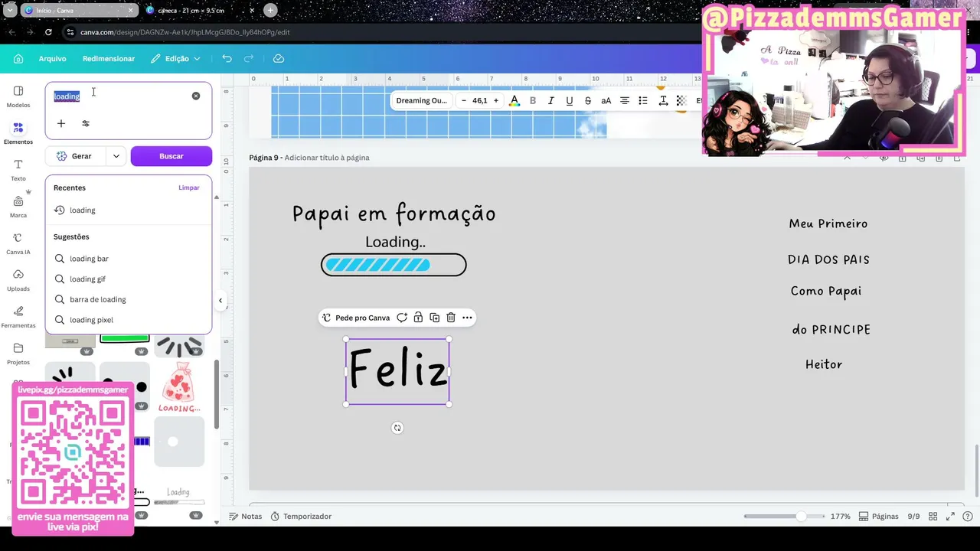Open the Temporizador timer
This screenshot has width=980, height=551.
pyautogui.click(x=301, y=517)
